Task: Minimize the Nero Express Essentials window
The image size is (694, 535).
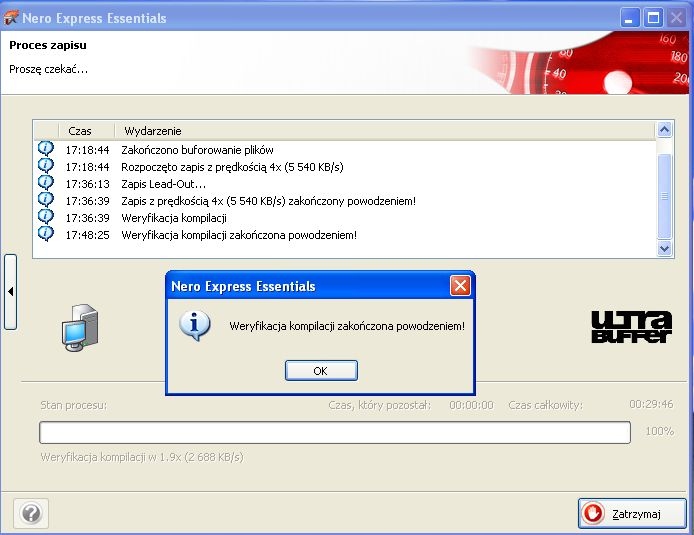Action: 628,18
